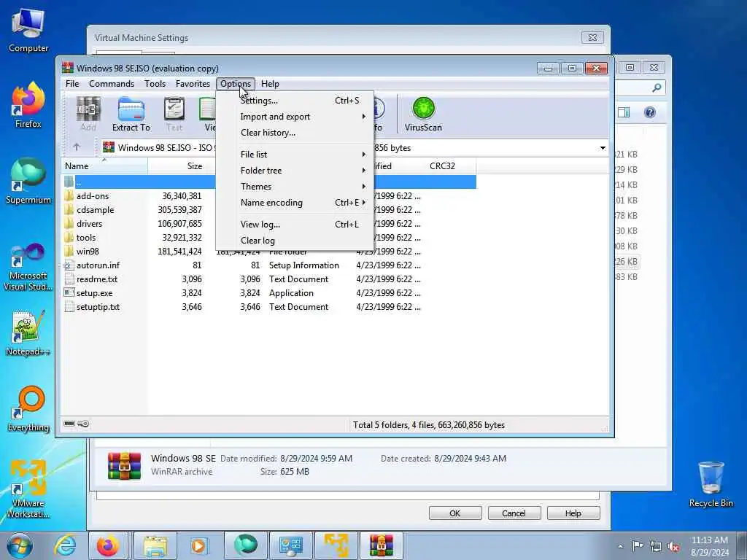Open the address bar dropdown arrow

[603, 148]
